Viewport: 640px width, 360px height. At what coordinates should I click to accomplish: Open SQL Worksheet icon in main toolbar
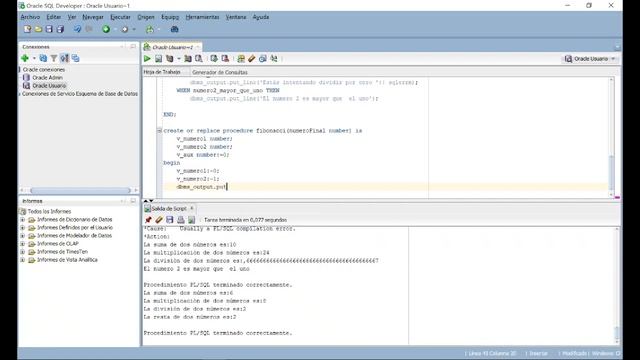coord(150,29)
